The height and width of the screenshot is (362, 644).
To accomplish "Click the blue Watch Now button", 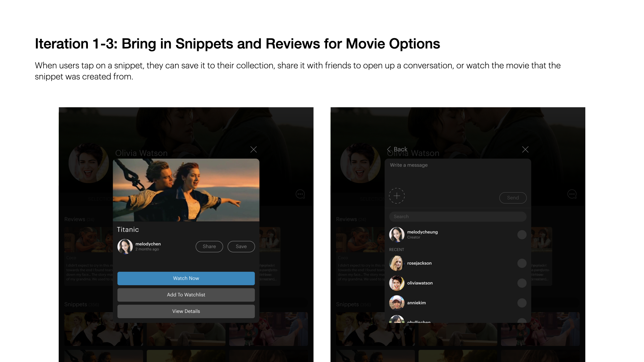I will click(x=186, y=278).
